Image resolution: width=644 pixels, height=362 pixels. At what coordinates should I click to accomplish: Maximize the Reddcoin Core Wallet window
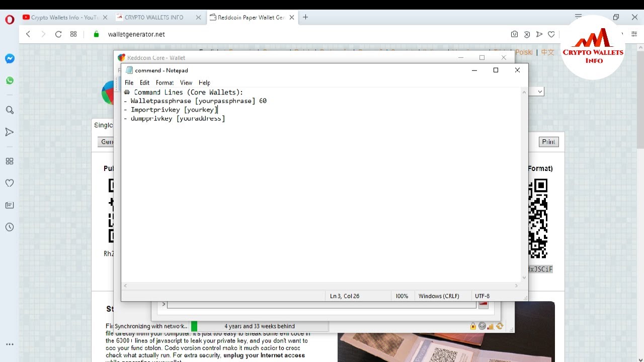(482, 57)
